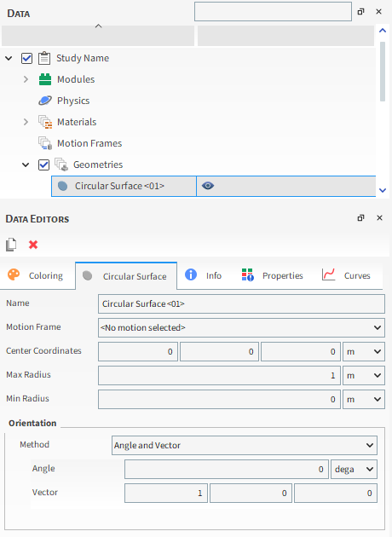Click the Study Name clipboard icon
Viewport: 392px width, 537px height.
point(44,58)
